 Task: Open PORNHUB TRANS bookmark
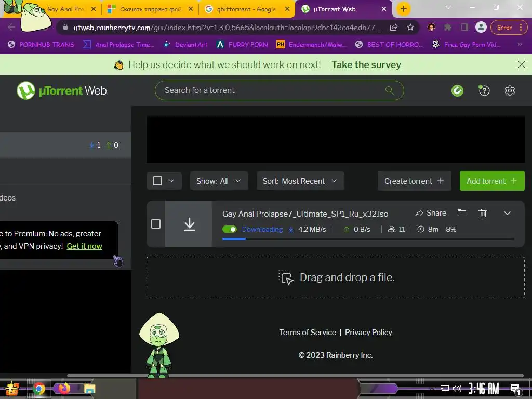(41, 44)
